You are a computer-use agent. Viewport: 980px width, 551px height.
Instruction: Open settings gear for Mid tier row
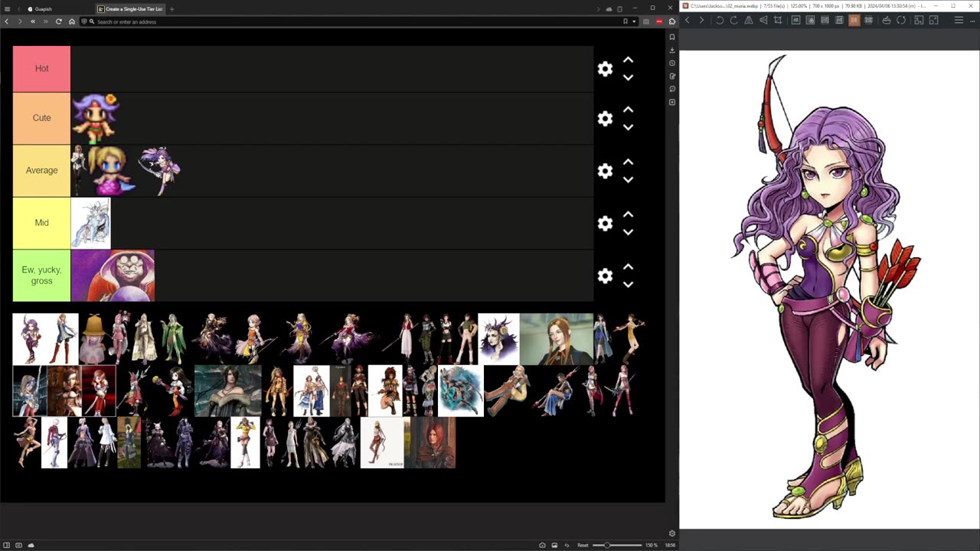[605, 223]
